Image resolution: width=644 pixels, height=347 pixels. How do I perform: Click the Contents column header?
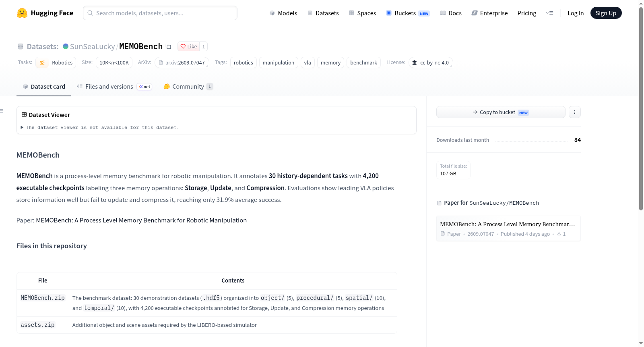point(233,281)
